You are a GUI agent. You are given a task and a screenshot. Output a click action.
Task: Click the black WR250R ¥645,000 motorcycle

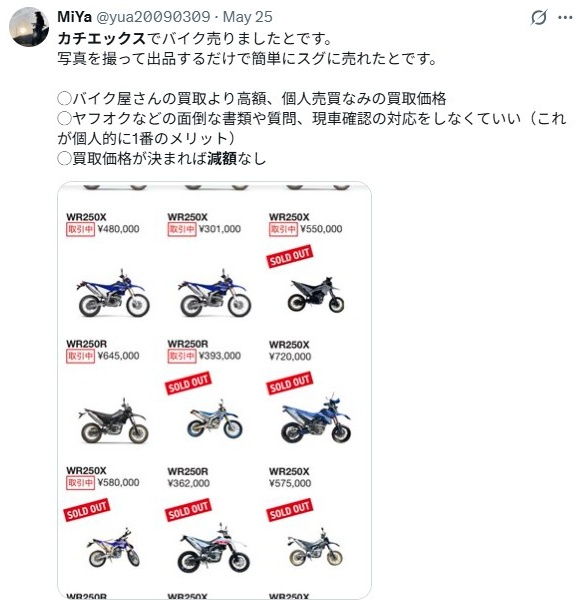click(113, 421)
